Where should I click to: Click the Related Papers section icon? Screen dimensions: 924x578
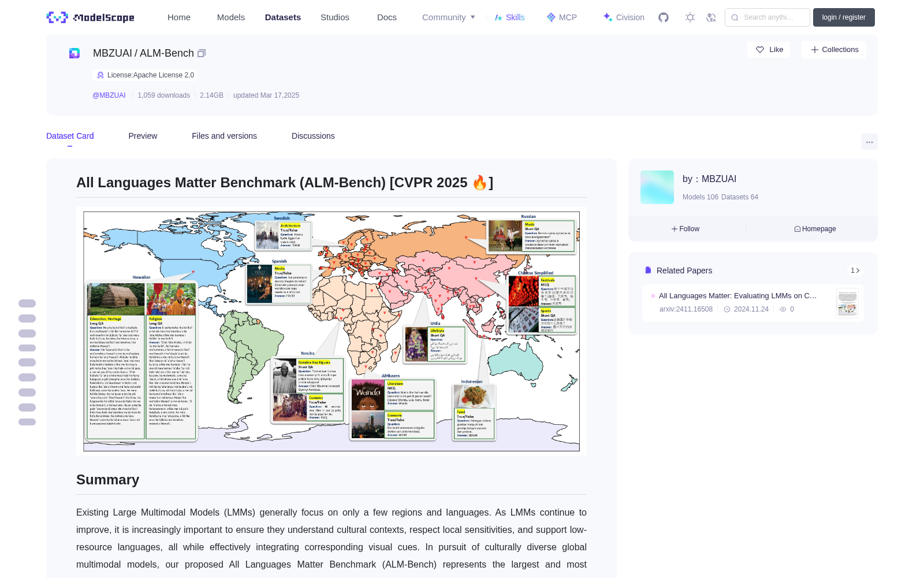(648, 271)
